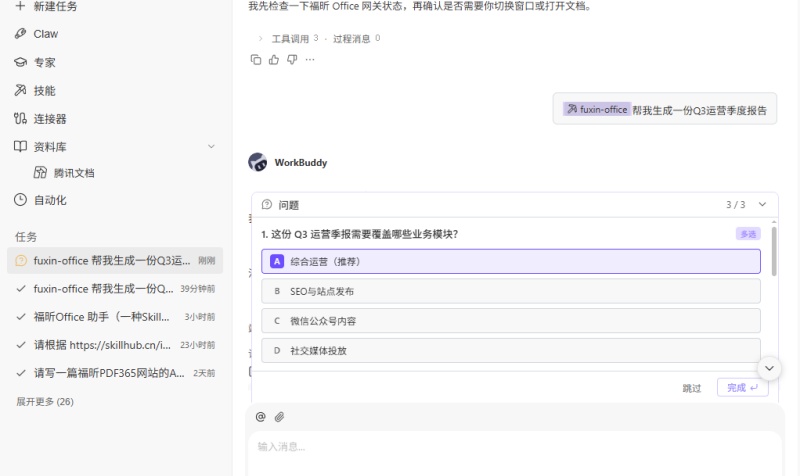Select option C 微信公众号内容
The height and width of the screenshot is (476, 800).
(x=511, y=321)
